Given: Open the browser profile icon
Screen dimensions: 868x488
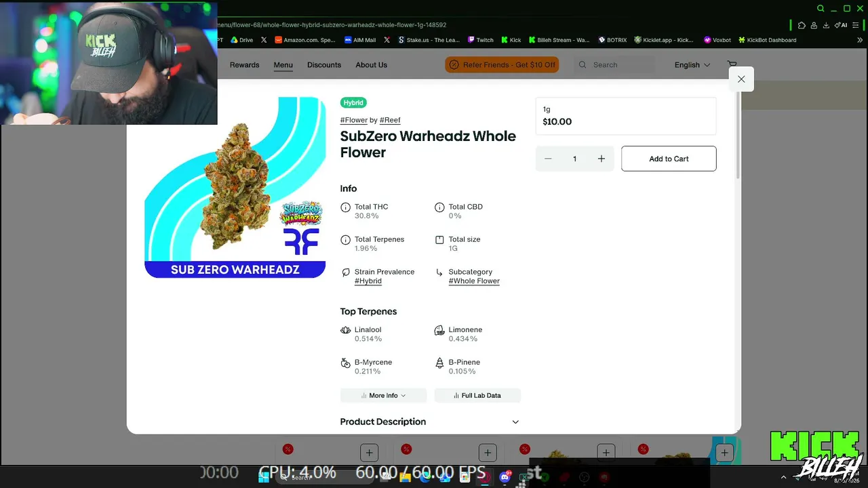Looking at the screenshot, I should pyautogui.click(x=814, y=25).
